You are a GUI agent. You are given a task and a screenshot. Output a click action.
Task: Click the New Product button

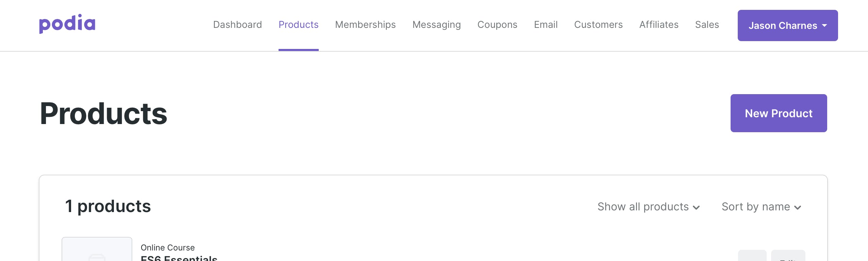click(x=779, y=113)
